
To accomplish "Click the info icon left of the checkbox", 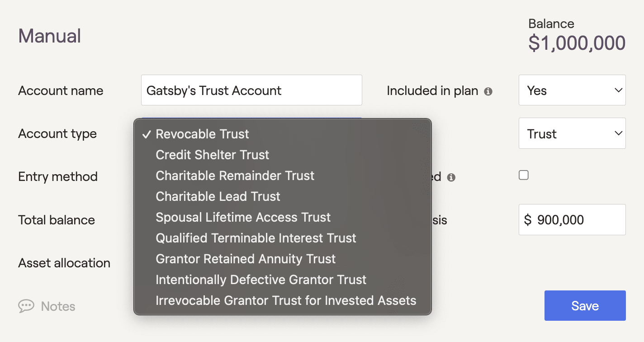I will click(x=451, y=177).
